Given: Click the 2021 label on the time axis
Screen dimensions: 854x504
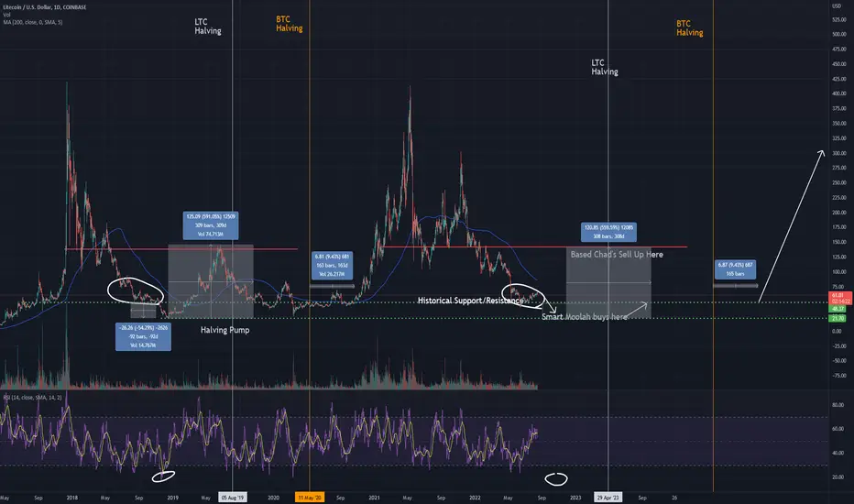Looking at the screenshot, I should click(374, 498).
